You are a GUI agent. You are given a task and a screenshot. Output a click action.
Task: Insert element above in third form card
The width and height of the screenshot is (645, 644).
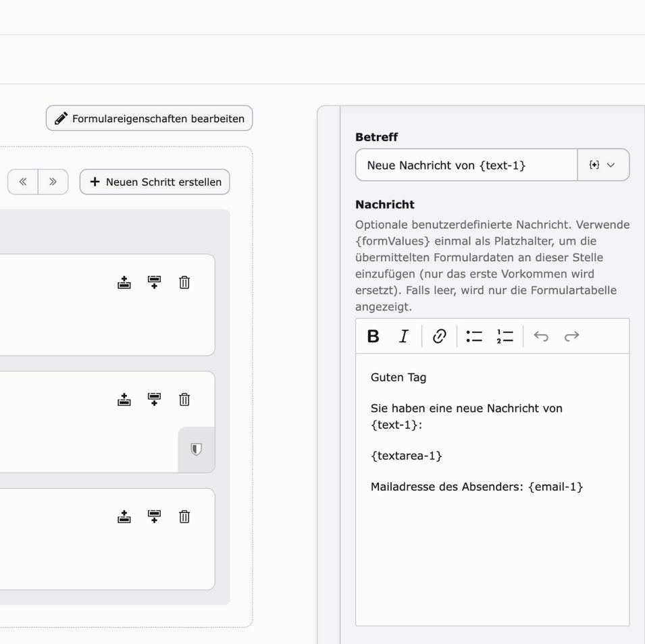pyautogui.click(x=124, y=516)
